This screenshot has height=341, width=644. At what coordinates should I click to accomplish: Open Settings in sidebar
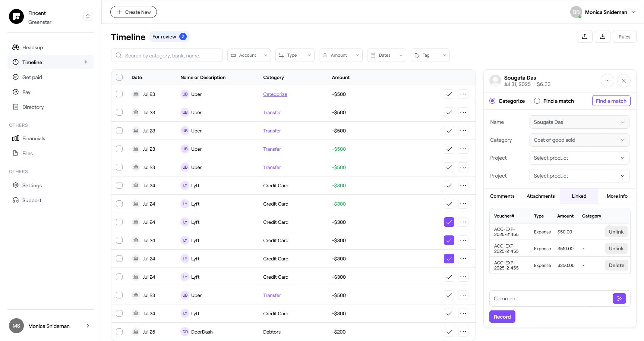(x=51, y=185)
